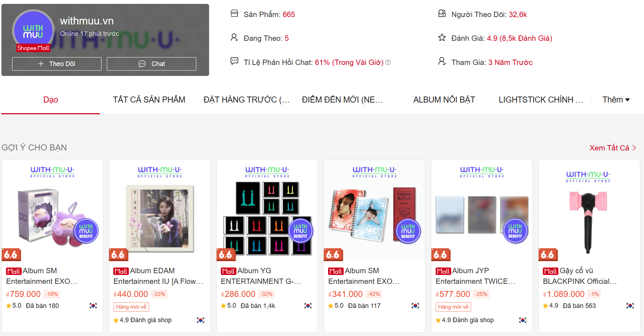
Task: Click the Shopee Mall badge under shop logo
Action: tap(33, 48)
